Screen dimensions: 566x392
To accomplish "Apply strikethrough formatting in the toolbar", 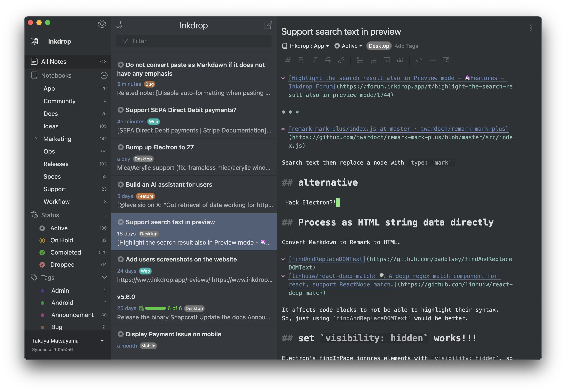I will (327, 60).
